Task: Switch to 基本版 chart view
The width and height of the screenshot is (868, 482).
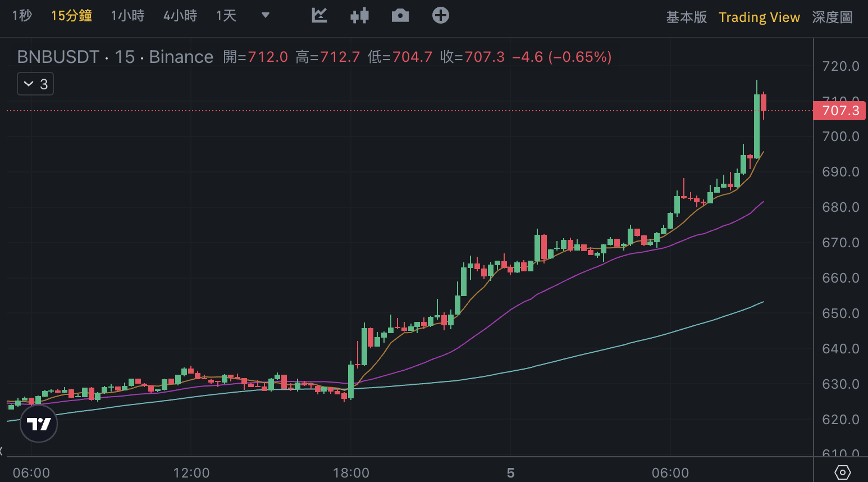Action: point(686,17)
